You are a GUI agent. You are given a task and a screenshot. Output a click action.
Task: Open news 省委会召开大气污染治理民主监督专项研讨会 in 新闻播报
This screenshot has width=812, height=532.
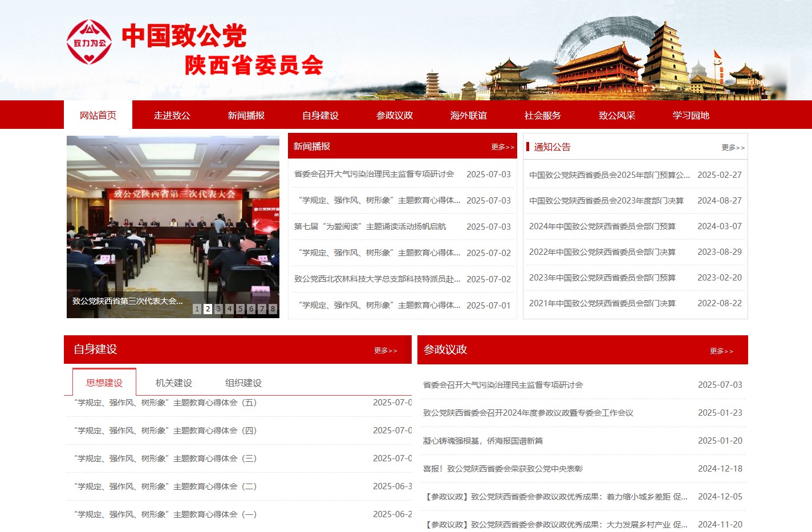coord(374,174)
